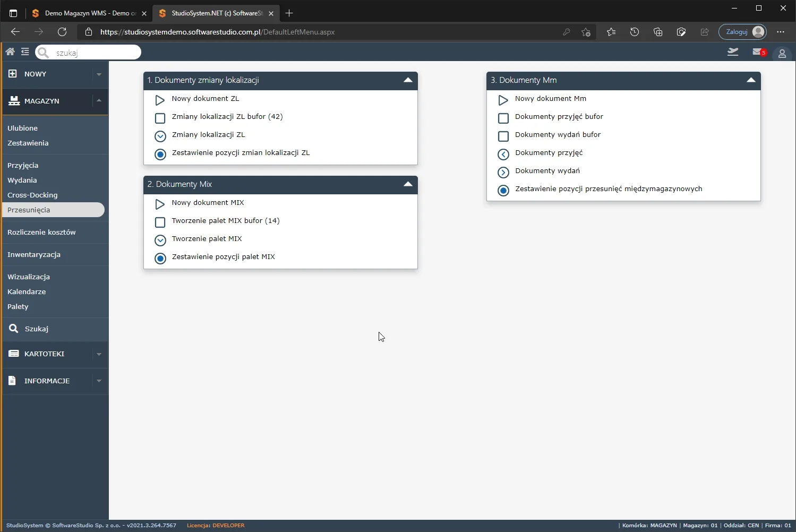Add page to favorites star icon
Image resolution: width=796 pixels, height=532 pixels.
586,32
